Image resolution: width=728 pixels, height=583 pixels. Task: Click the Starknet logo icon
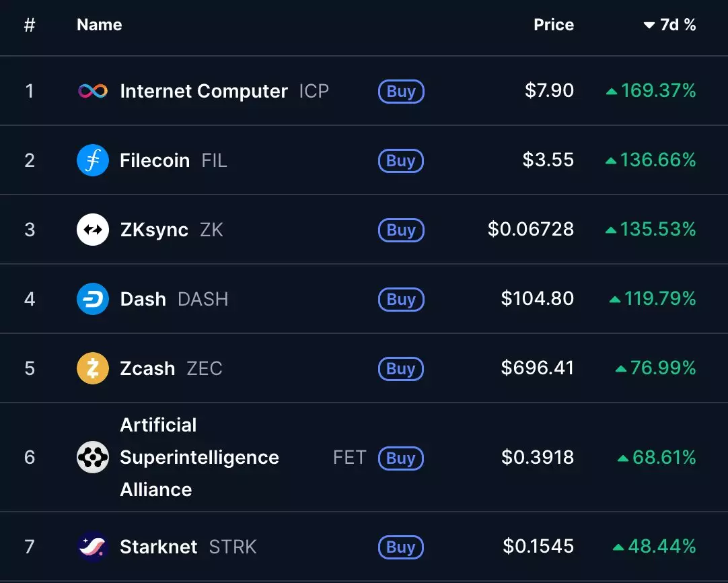(93, 547)
